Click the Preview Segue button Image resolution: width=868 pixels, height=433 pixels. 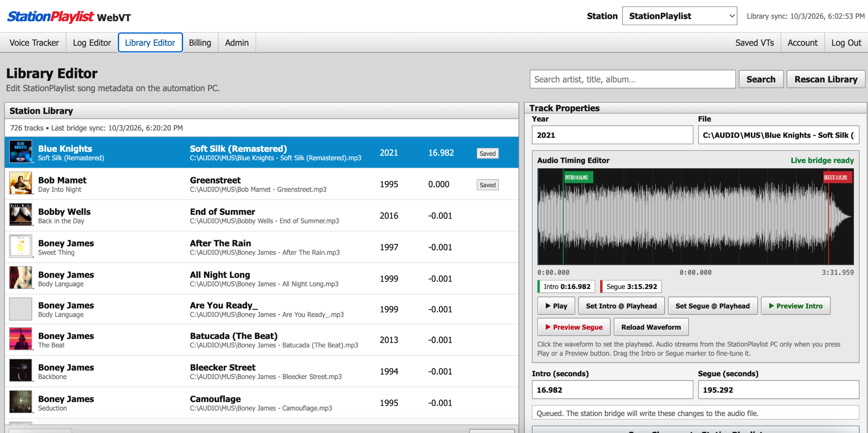(574, 327)
